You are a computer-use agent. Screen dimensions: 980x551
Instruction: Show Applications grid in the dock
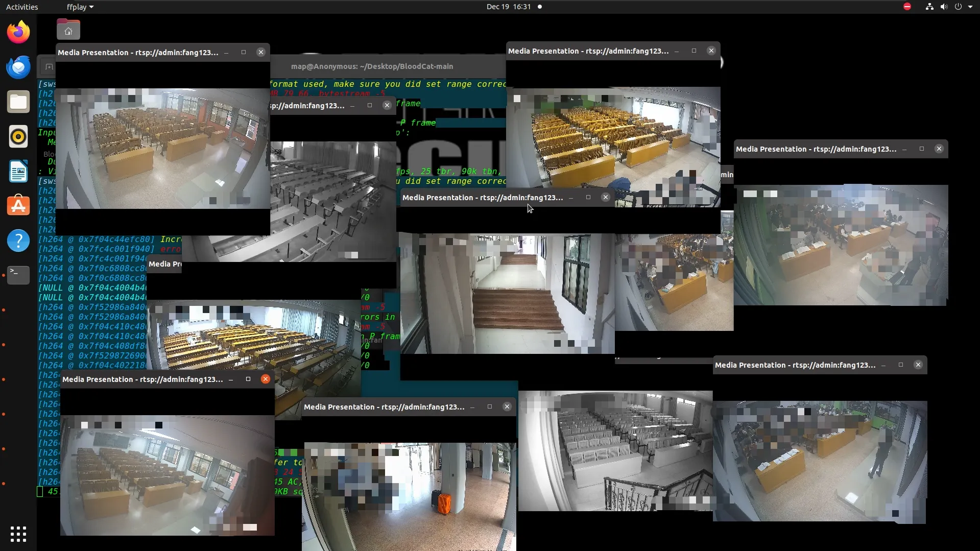pos(18,534)
